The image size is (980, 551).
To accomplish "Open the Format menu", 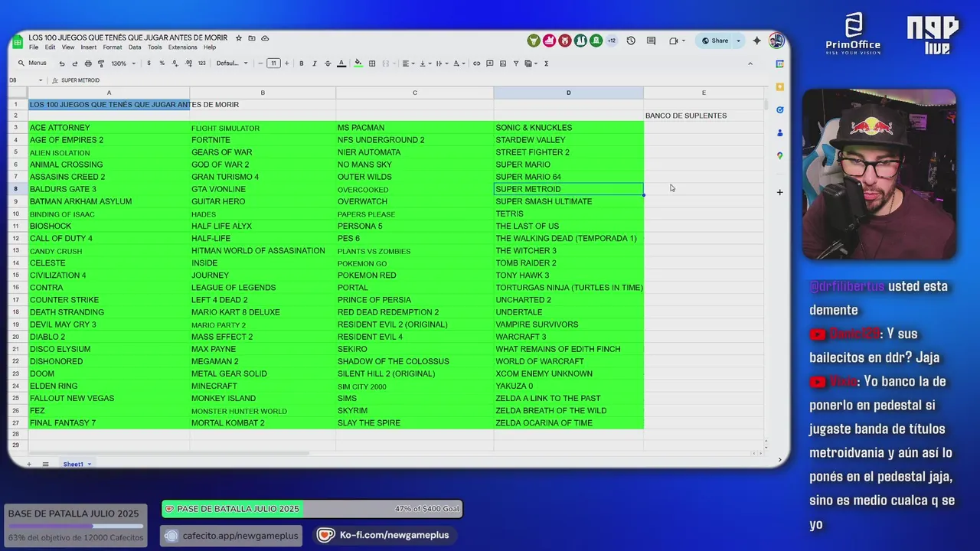I will click(113, 47).
